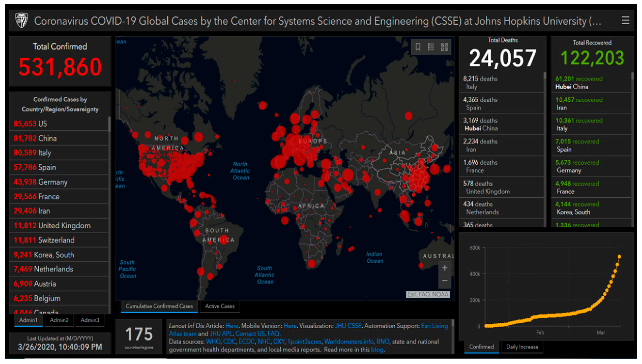Click the 10,457 recovered Iran entry
642x364 pixels.
(x=591, y=103)
